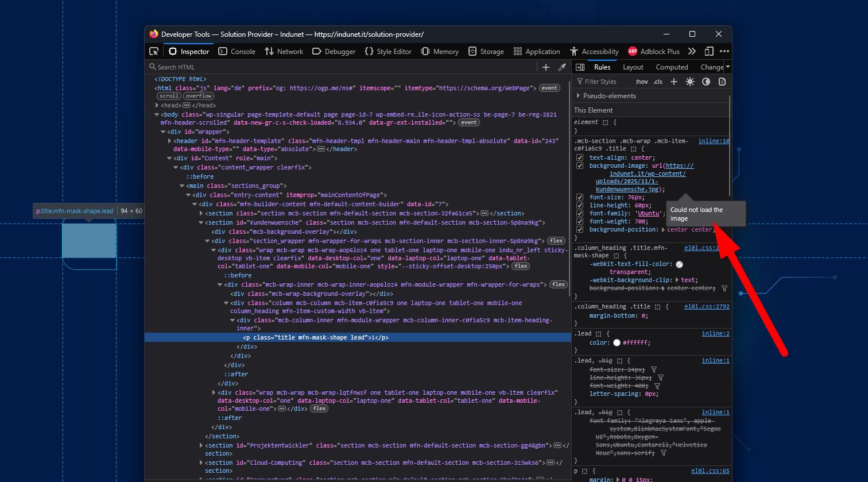Open responsive design mode icon
The width and height of the screenshot is (868, 482).
[709, 51]
